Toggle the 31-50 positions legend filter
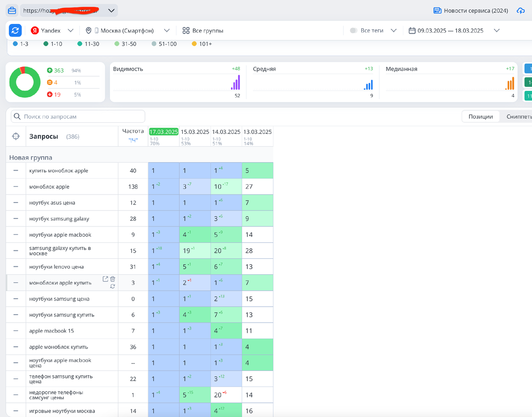532x417 pixels. [125, 44]
